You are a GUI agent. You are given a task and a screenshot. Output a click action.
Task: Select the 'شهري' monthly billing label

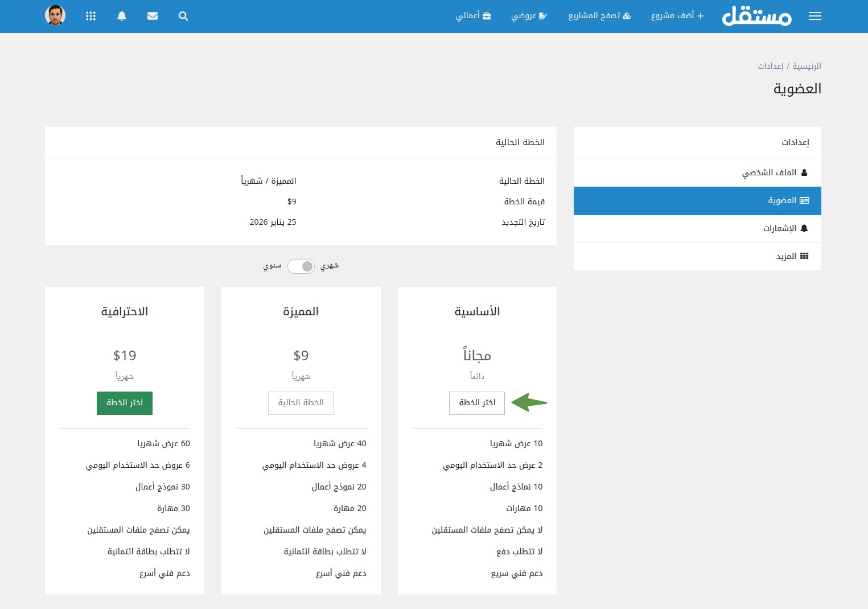coord(330,266)
